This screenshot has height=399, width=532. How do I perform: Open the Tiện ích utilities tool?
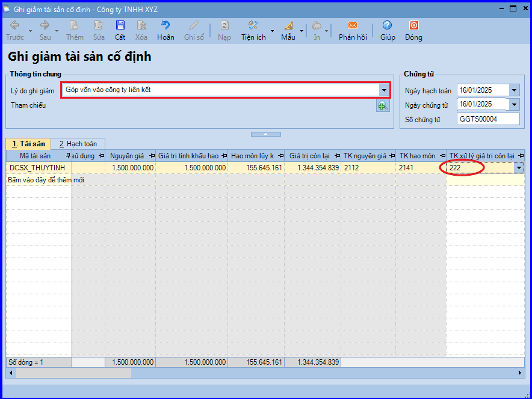pos(253,26)
